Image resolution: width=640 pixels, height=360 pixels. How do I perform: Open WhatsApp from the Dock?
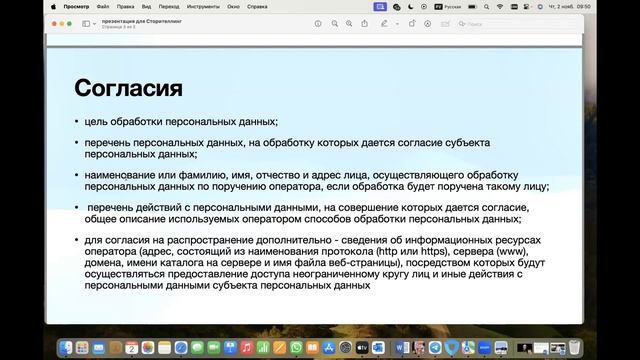point(296,348)
